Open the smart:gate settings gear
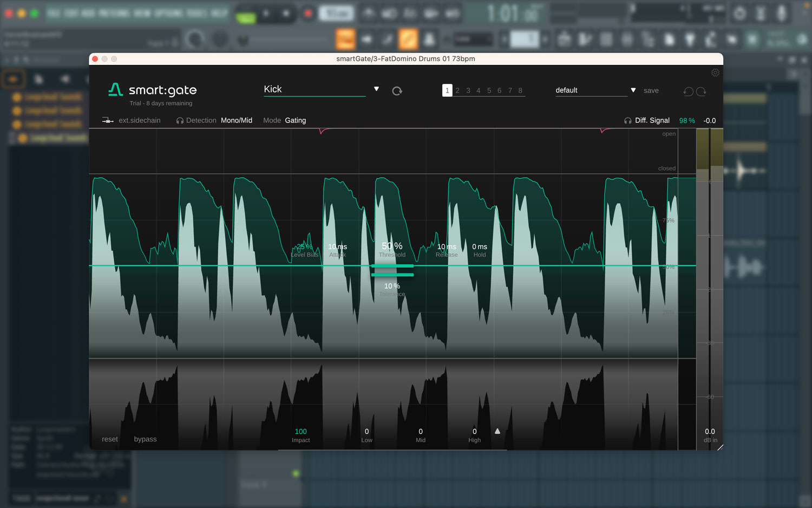This screenshot has height=508, width=812. click(715, 73)
